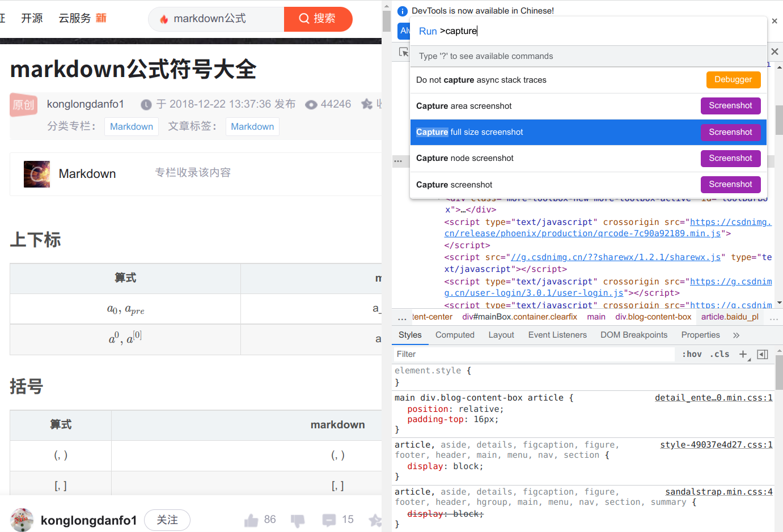Open the sharewx.js script source link
Viewport: 783px width, 532px height.
616,257
